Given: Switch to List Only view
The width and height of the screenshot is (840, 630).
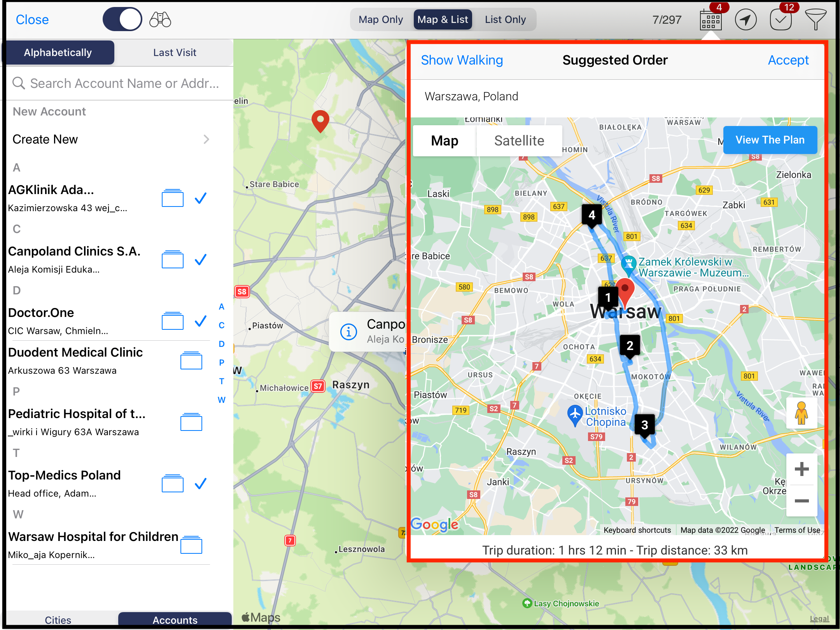Looking at the screenshot, I should pyautogui.click(x=505, y=19).
